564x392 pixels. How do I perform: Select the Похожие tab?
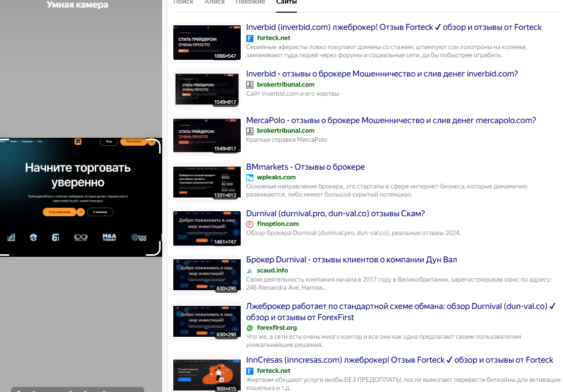click(250, 2)
